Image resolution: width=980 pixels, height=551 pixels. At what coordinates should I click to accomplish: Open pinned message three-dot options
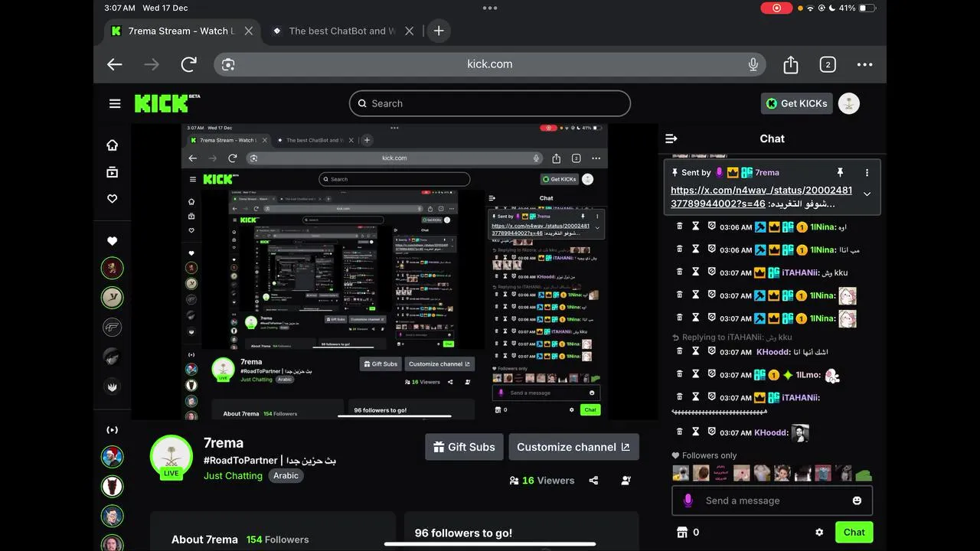click(x=867, y=172)
